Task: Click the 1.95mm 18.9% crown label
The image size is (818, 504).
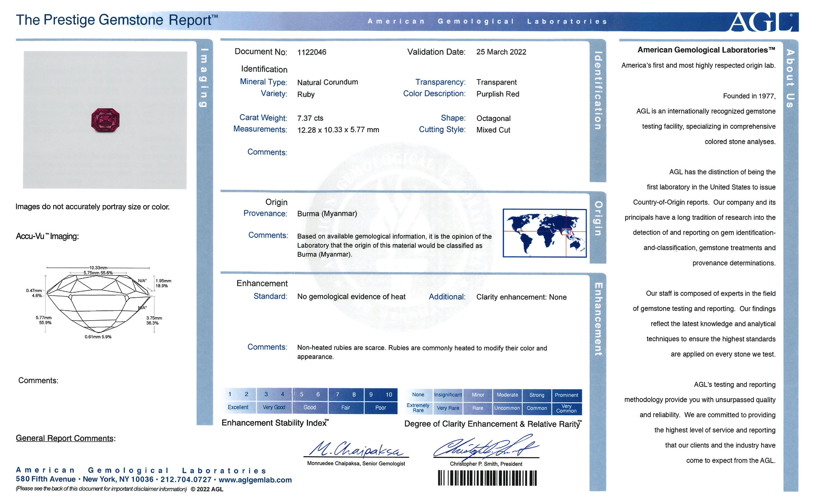Action: (x=163, y=283)
